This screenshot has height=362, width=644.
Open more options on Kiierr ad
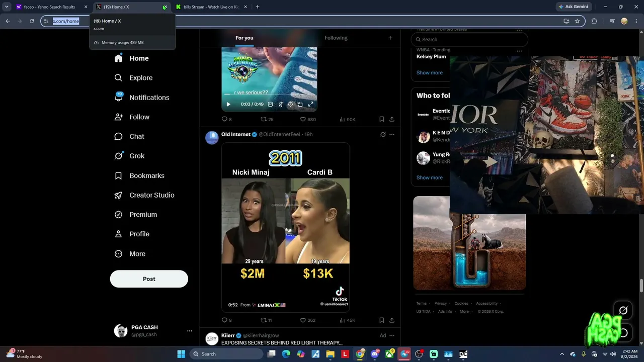392,336
